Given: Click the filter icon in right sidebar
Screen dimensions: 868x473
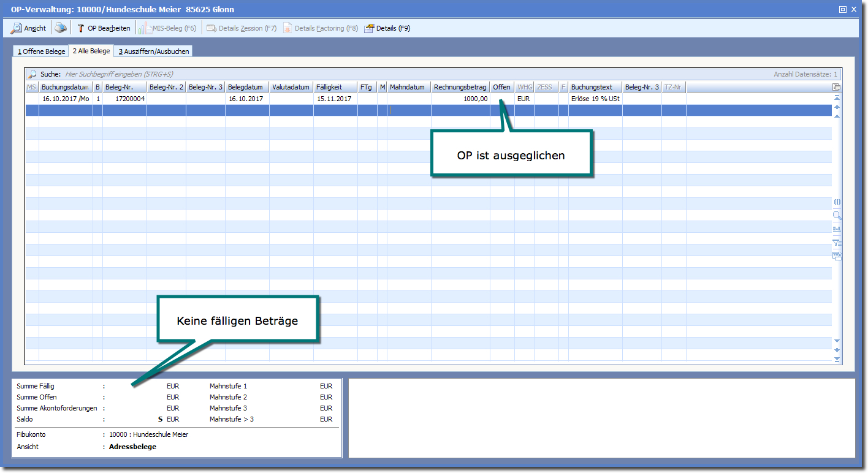Looking at the screenshot, I should (837, 243).
